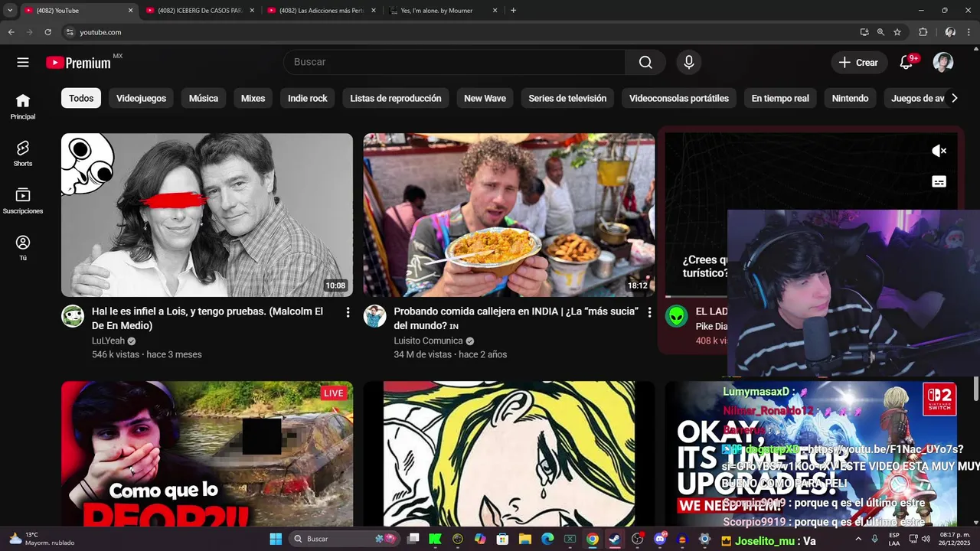Click the install app icon in address bar
This screenshot has width=980, height=551.
[864, 32]
